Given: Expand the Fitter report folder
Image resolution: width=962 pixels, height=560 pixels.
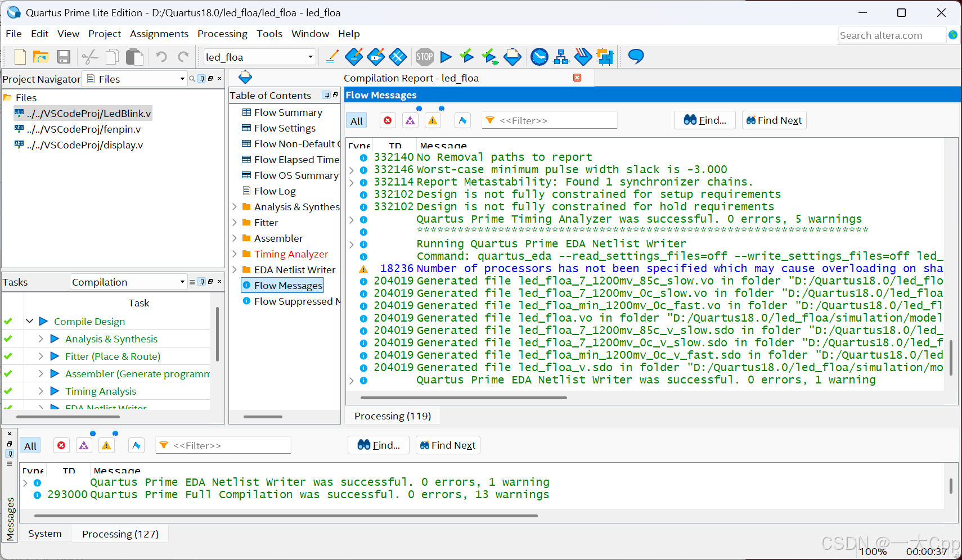Looking at the screenshot, I should [x=235, y=223].
